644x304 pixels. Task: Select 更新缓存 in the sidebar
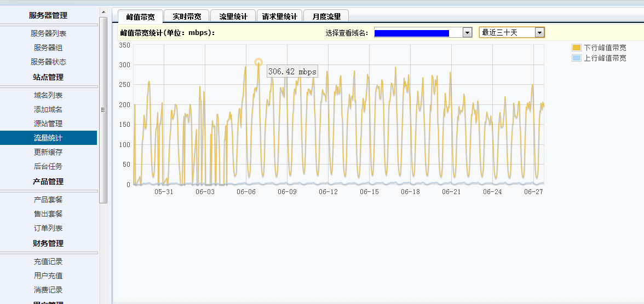[x=48, y=152]
